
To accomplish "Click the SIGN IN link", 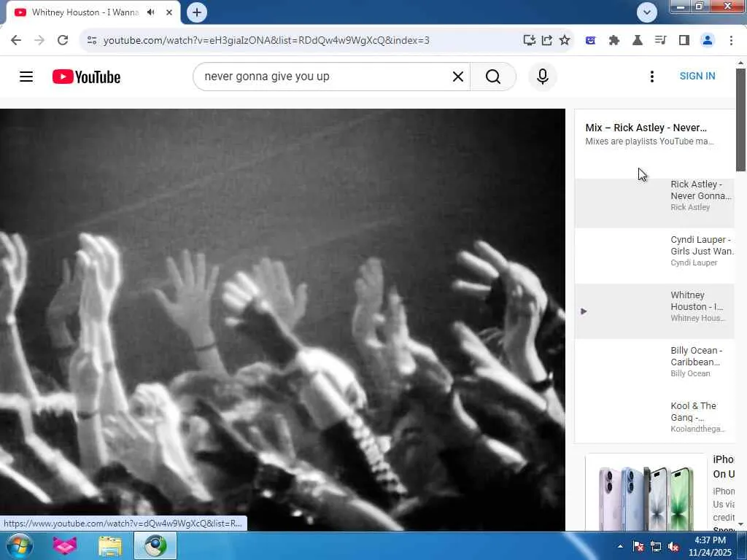I will click(x=697, y=76).
